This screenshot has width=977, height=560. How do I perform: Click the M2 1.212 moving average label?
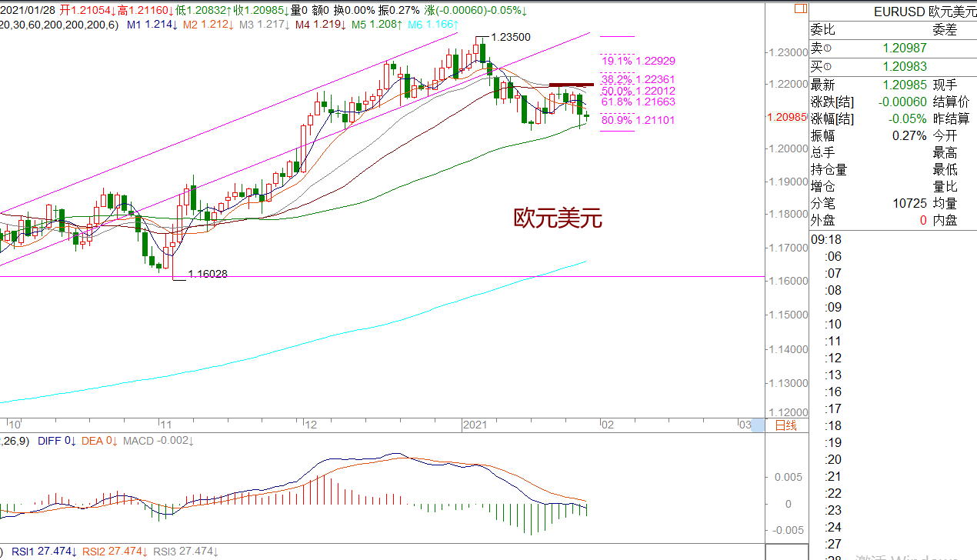208,25
